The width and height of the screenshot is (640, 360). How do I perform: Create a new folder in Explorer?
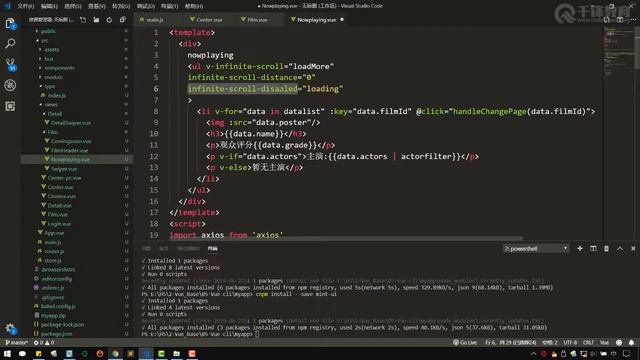[96, 20]
